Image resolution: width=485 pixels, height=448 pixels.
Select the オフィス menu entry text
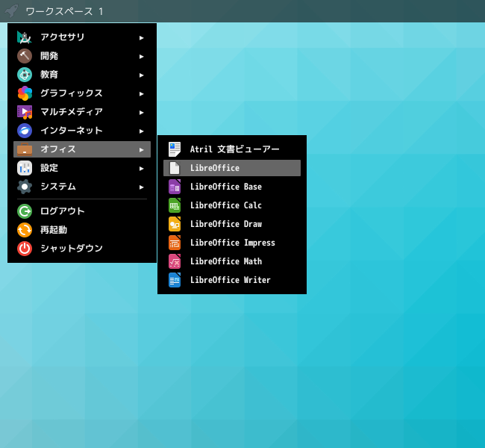[58, 149]
